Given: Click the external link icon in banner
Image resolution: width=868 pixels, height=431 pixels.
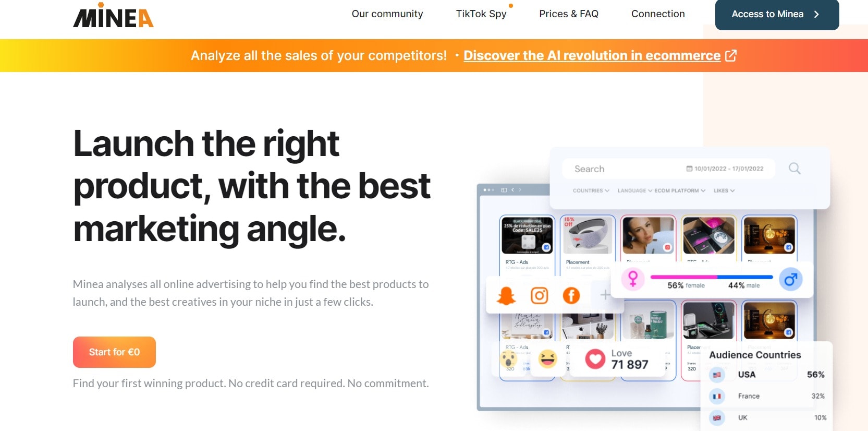Looking at the screenshot, I should [731, 55].
